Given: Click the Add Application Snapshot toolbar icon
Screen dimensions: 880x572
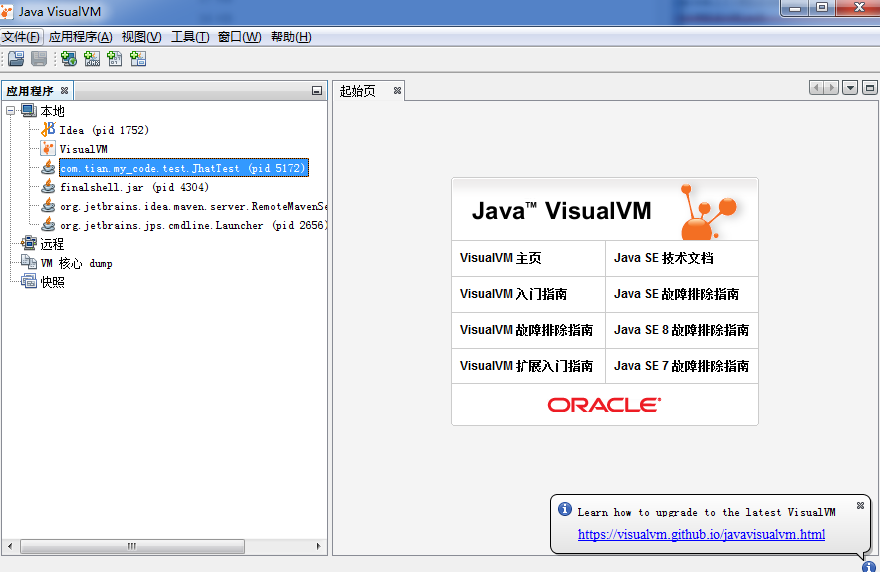Looking at the screenshot, I should coord(138,59).
